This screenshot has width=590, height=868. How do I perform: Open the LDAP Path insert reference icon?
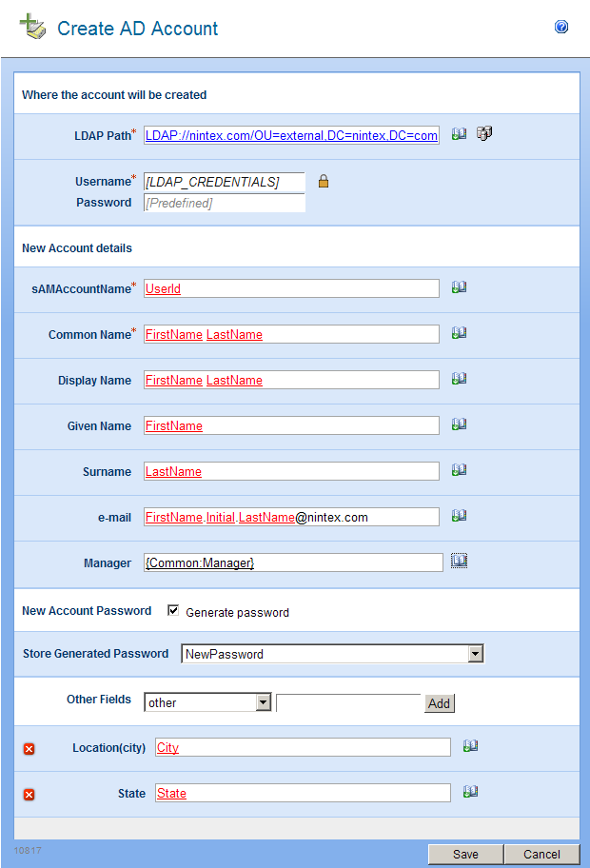pyautogui.click(x=459, y=134)
